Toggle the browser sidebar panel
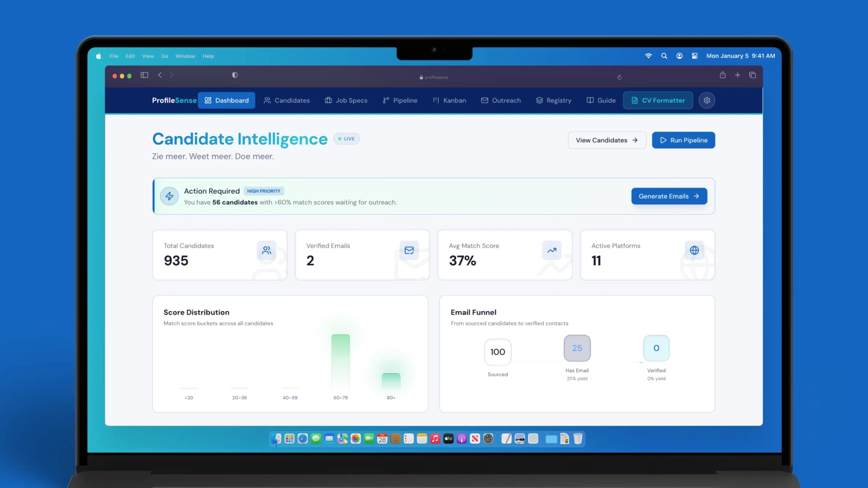The height and width of the screenshot is (488, 868). point(144,75)
